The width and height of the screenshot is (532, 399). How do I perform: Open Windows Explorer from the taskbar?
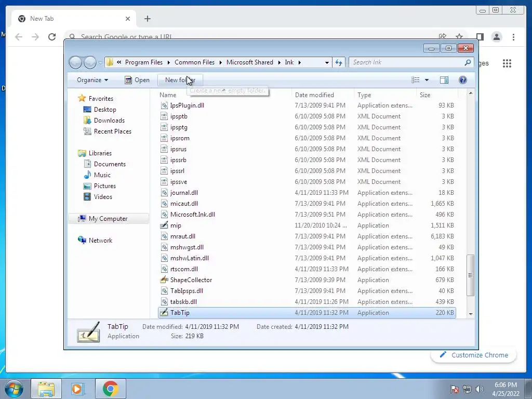[x=46, y=389]
